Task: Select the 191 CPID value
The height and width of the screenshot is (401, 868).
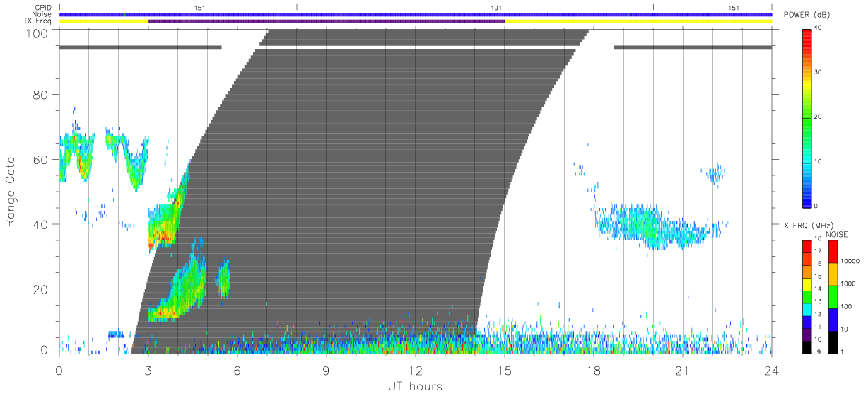Action: click(x=496, y=8)
